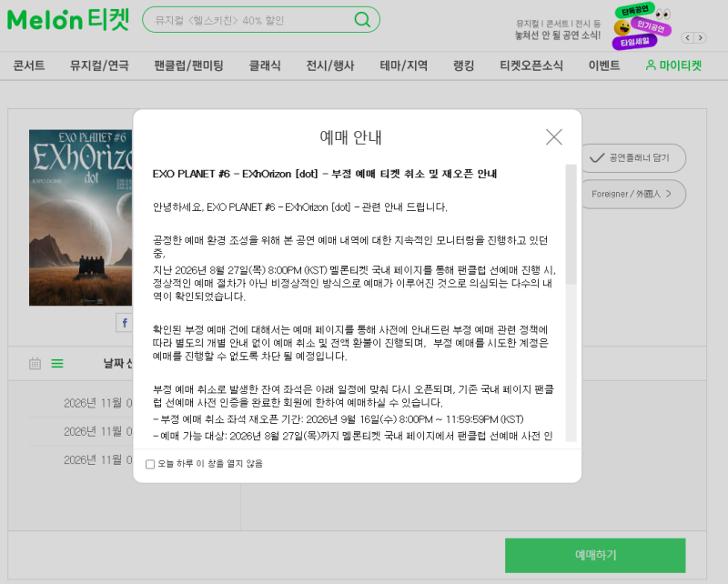Click the popup scrollbar thumb
This screenshot has height=584, width=728.
pyautogui.click(x=571, y=224)
